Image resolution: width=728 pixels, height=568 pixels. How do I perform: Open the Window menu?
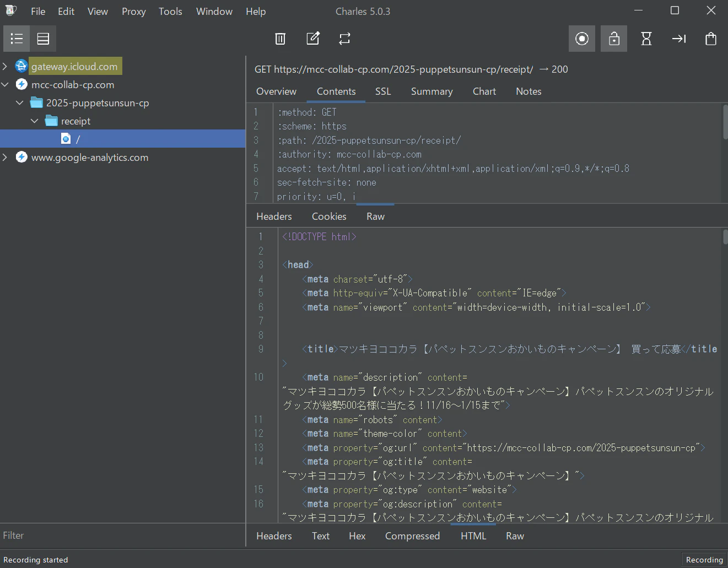[x=214, y=11]
